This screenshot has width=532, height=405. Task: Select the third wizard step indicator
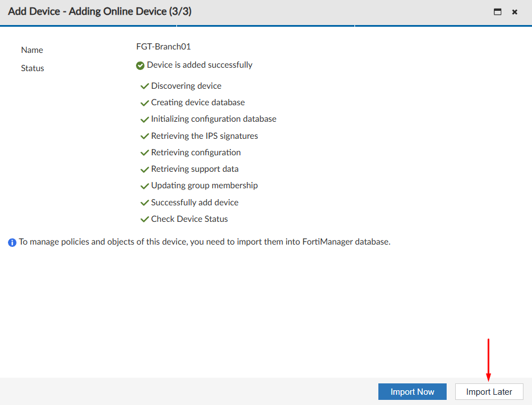444,25
